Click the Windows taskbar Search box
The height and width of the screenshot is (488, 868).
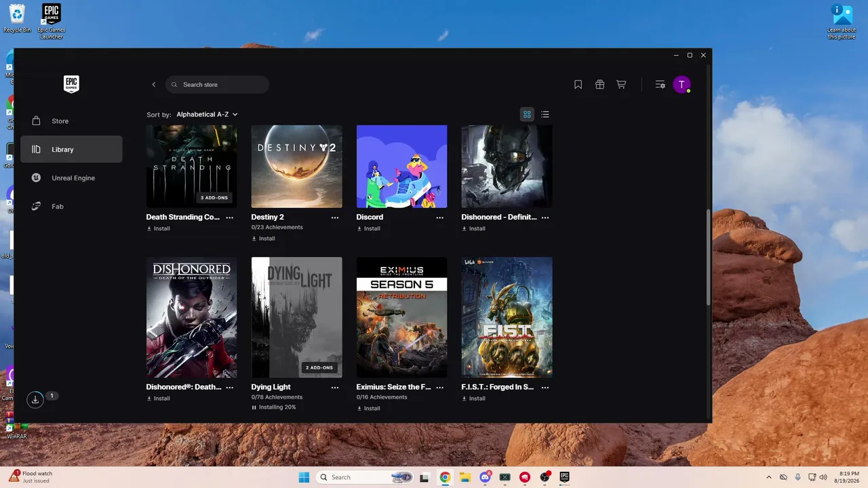point(366,477)
